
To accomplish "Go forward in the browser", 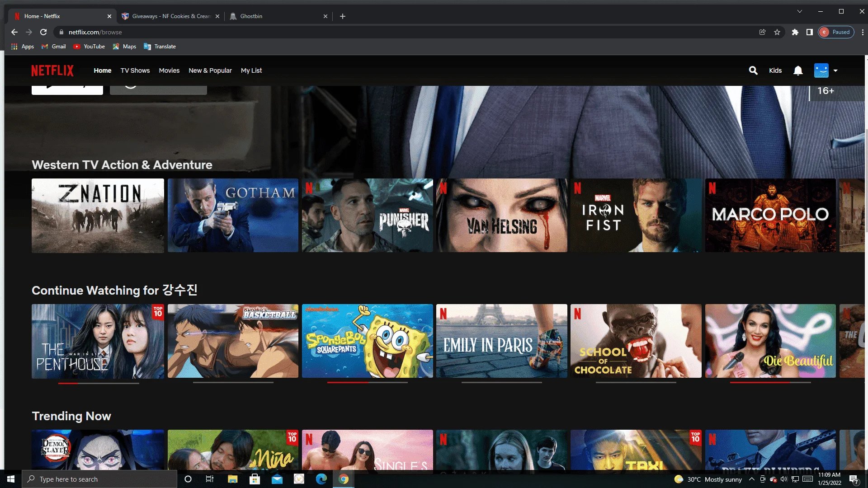I will point(29,32).
